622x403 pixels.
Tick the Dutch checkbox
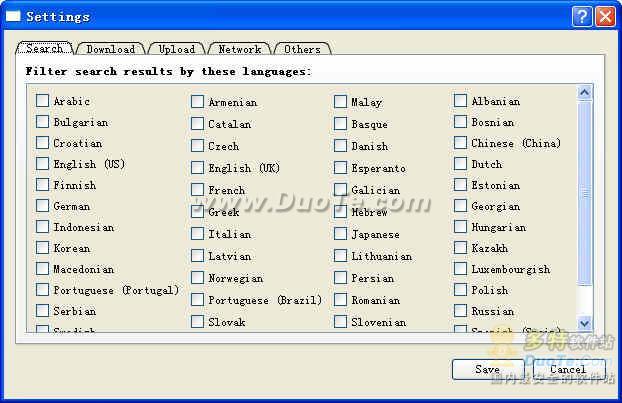coord(460,163)
